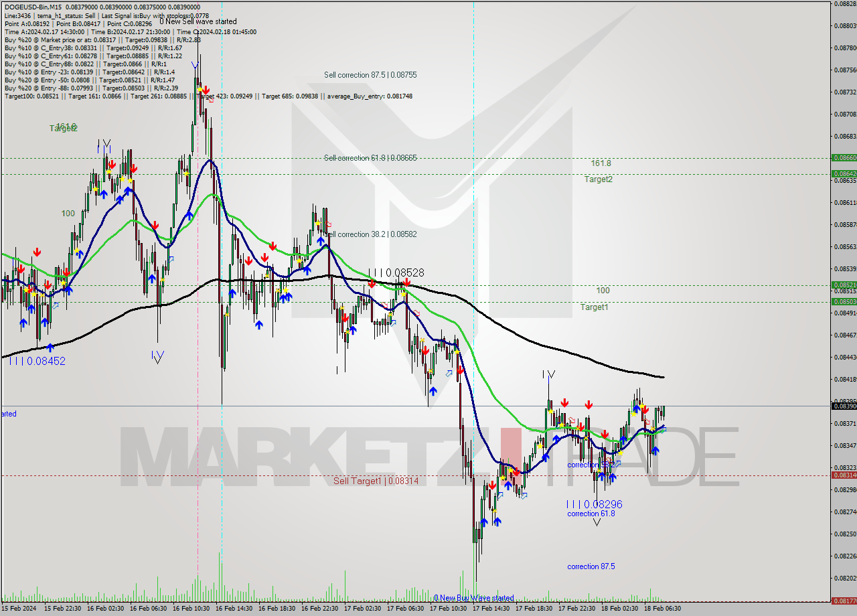Select the '17 Feb 10:30' time axis label

click(448, 609)
